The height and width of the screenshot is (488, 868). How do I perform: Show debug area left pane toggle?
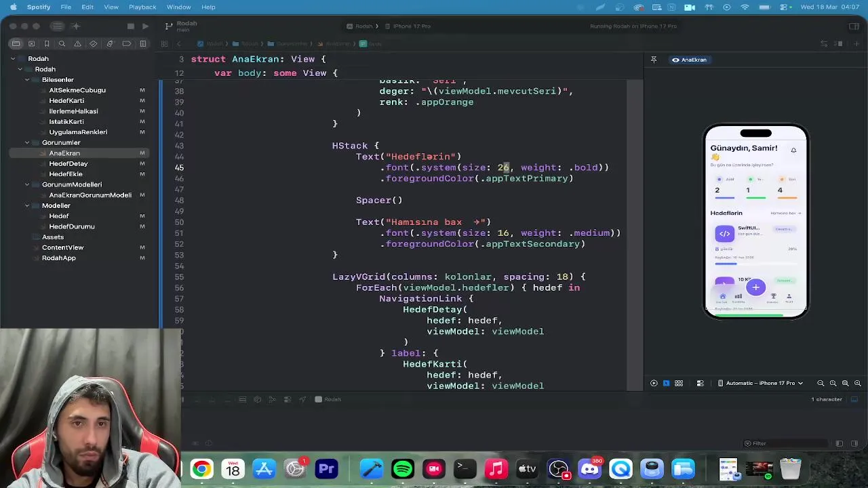(x=840, y=443)
